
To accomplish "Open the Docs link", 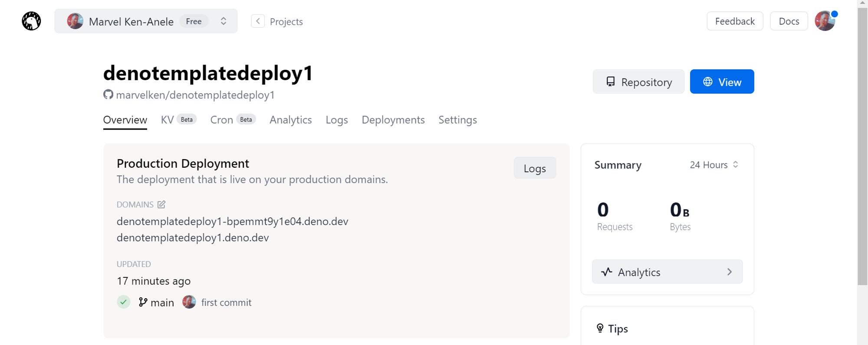I will (x=789, y=21).
